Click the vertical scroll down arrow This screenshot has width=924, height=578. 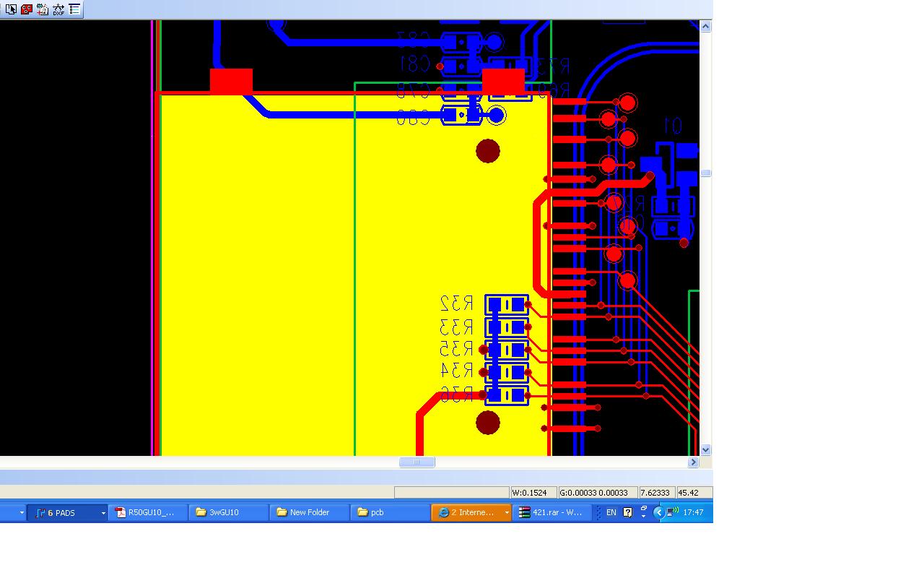point(705,450)
